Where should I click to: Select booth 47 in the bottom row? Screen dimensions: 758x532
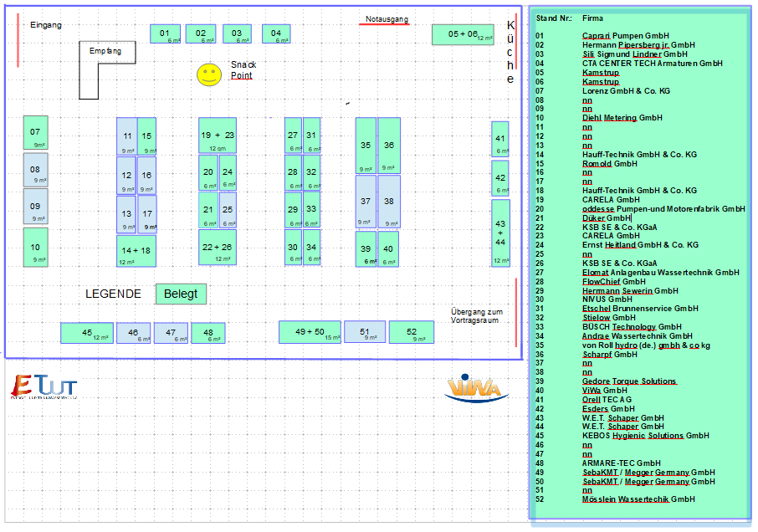(x=172, y=333)
